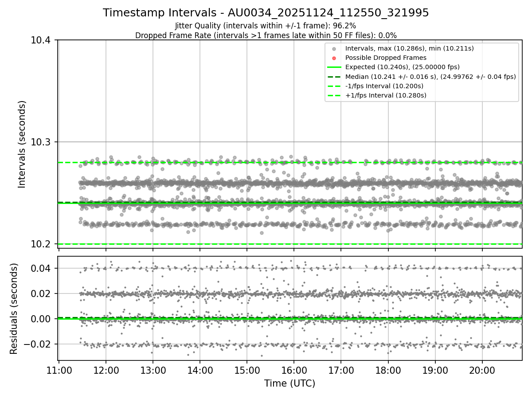
Task: Click legend entry 'Possible Dropped Frames'
Action: tap(386, 58)
